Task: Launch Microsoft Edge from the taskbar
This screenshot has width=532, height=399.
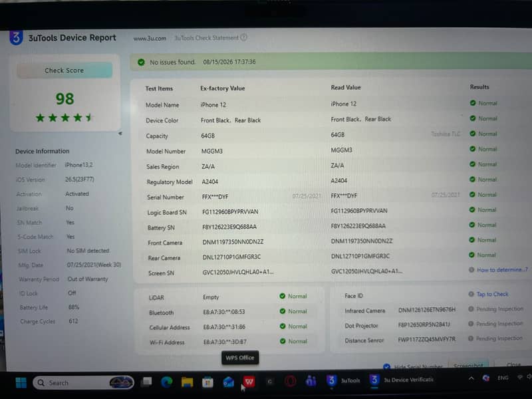Action: (167, 382)
